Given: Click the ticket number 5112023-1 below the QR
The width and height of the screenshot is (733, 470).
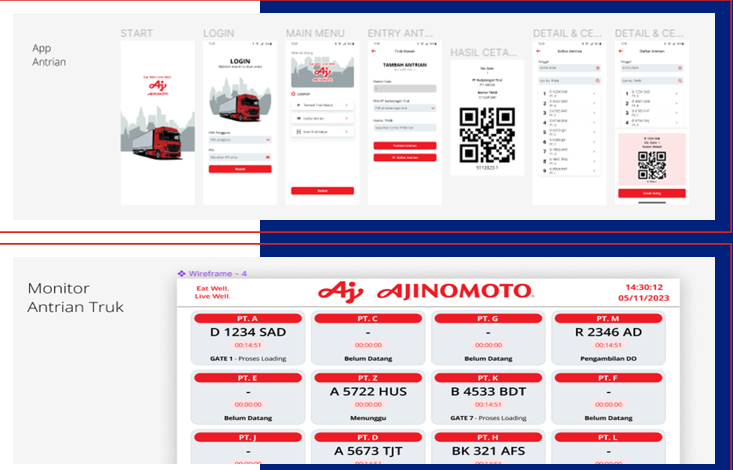Looking at the screenshot, I should [x=487, y=167].
